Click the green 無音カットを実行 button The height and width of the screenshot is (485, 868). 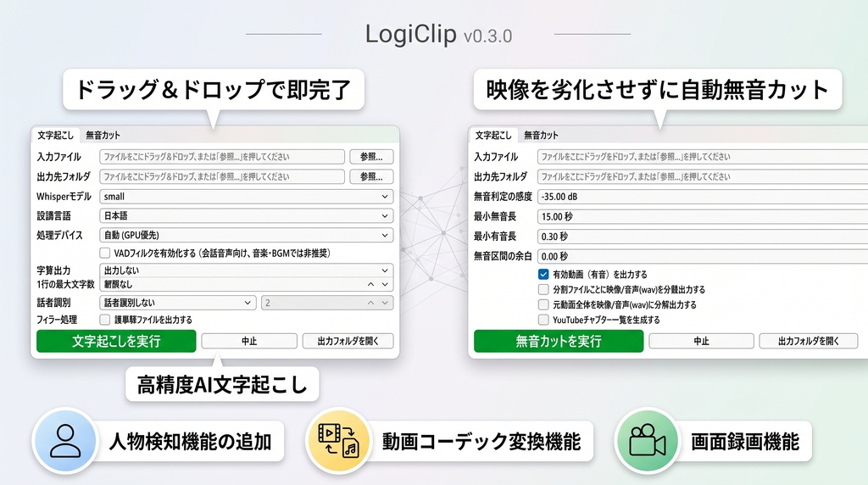click(559, 341)
